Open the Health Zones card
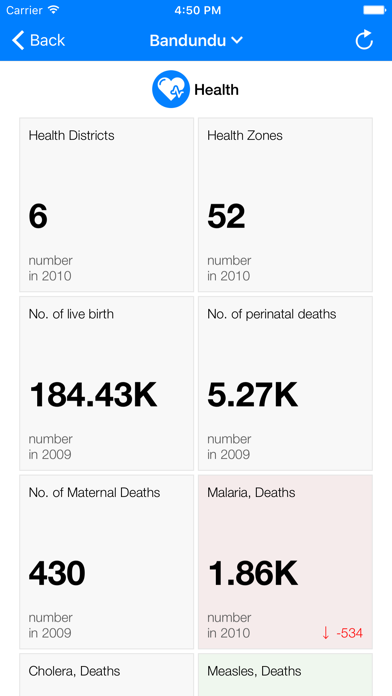This screenshot has width=392, height=696. coord(285,205)
